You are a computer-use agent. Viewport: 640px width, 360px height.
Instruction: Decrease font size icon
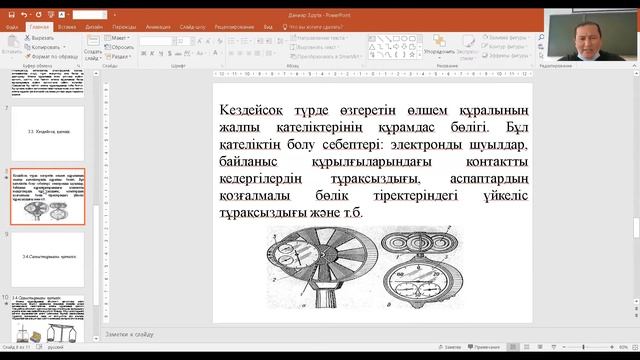coord(209,41)
